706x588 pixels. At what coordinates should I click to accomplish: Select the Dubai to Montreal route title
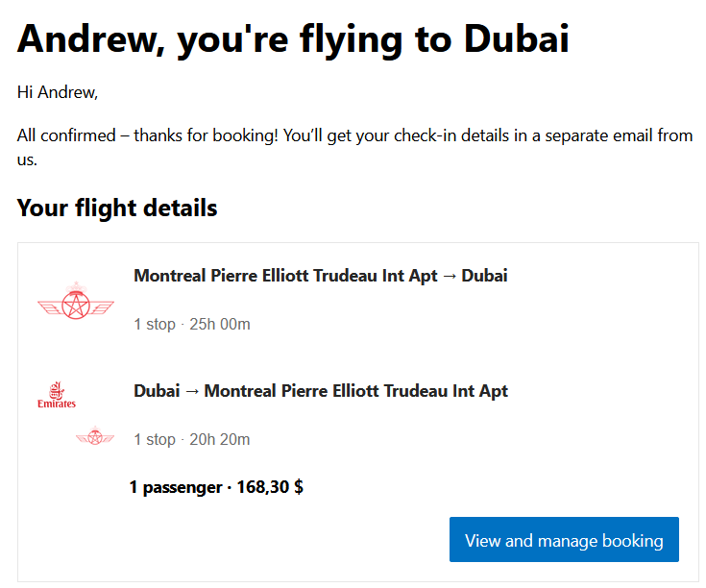[x=321, y=391]
